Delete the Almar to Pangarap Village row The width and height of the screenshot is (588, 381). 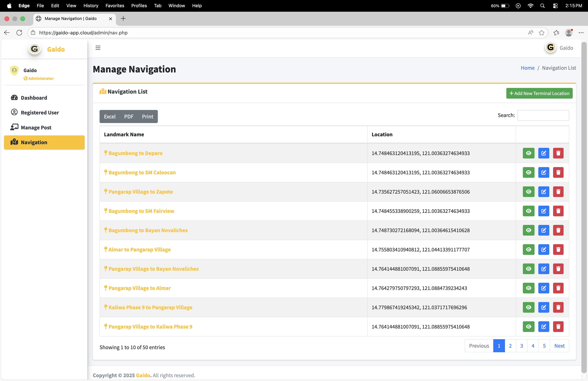558,250
